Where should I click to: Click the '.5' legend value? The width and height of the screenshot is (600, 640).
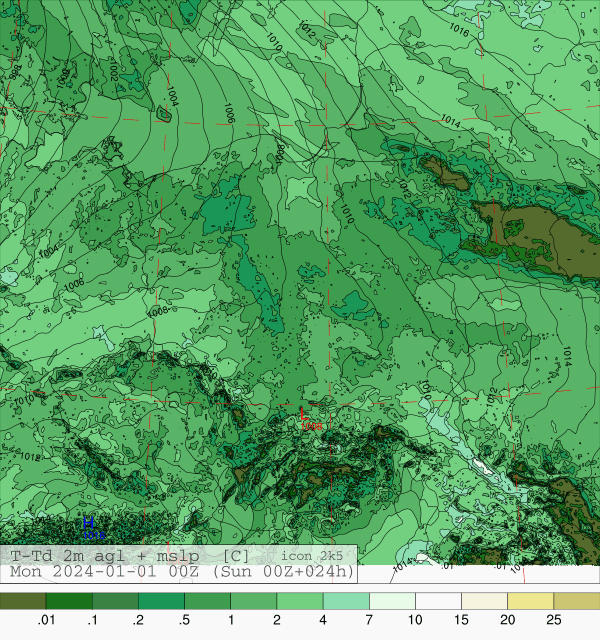click(x=184, y=620)
